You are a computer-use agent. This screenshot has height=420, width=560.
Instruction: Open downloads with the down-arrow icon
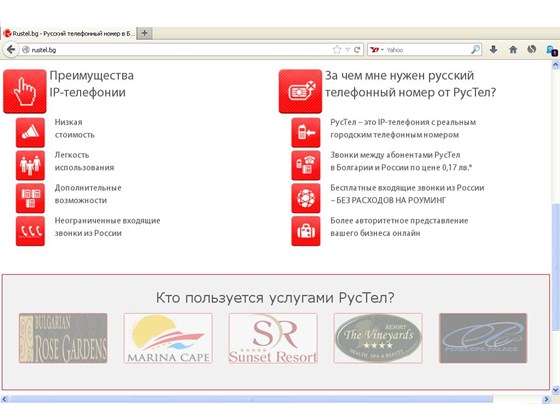[x=494, y=49]
